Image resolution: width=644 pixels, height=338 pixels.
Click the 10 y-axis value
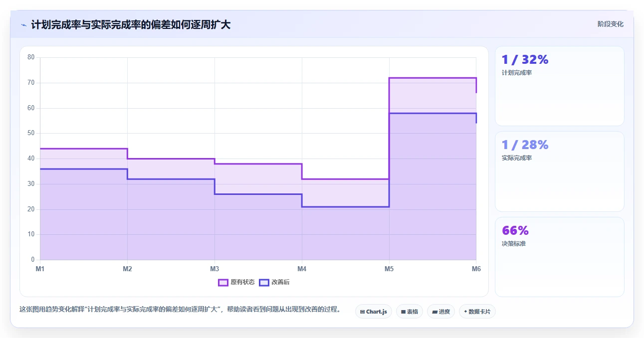click(x=31, y=234)
